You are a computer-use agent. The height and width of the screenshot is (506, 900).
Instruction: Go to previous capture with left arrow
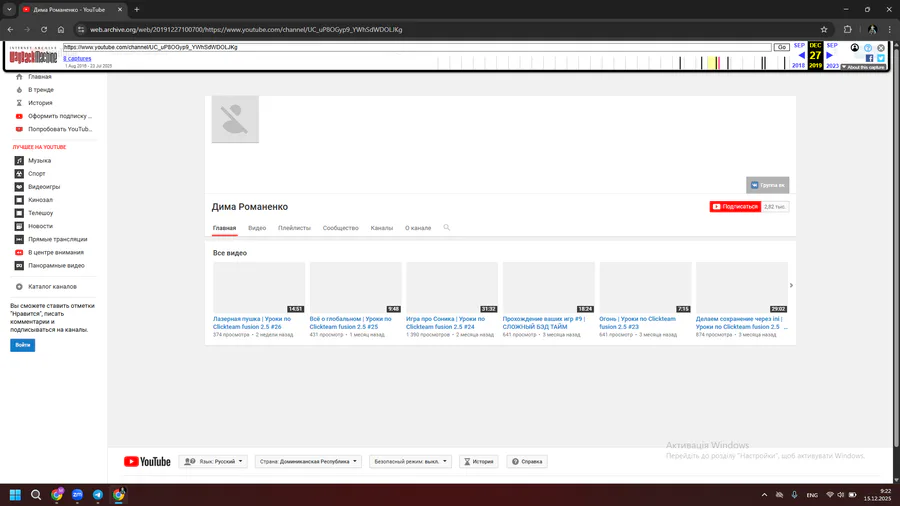(x=801, y=56)
